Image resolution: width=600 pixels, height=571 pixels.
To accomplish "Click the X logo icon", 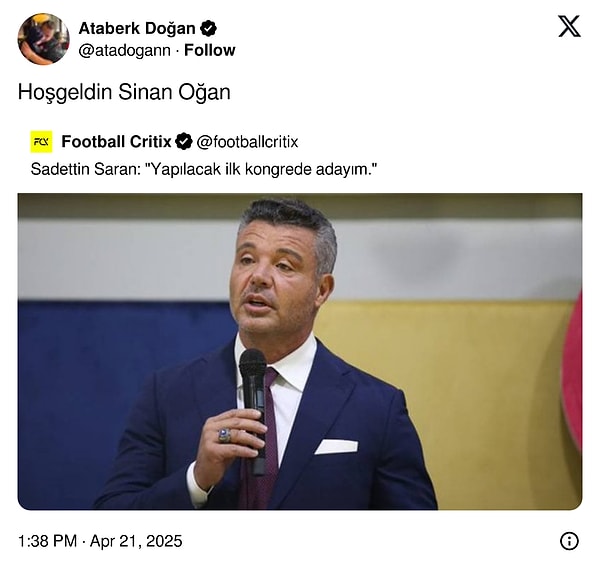I will [569, 27].
